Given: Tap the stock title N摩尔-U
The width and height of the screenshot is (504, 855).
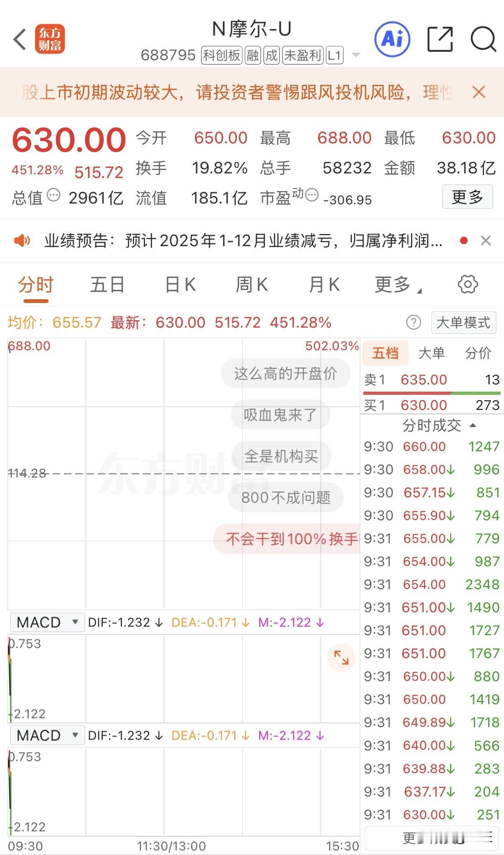Looking at the screenshot, I should coord(252,29).
